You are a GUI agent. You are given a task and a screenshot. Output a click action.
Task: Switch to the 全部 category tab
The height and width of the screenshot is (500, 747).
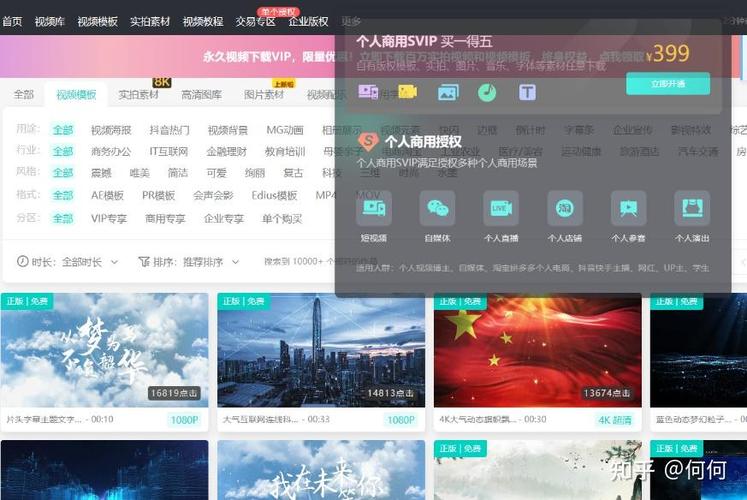[x=24, y=94]
